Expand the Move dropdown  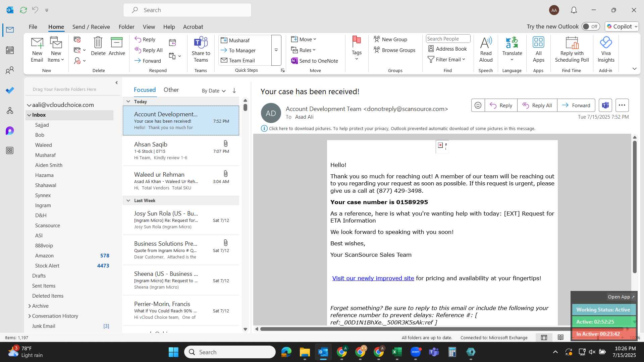pos(304,40)
